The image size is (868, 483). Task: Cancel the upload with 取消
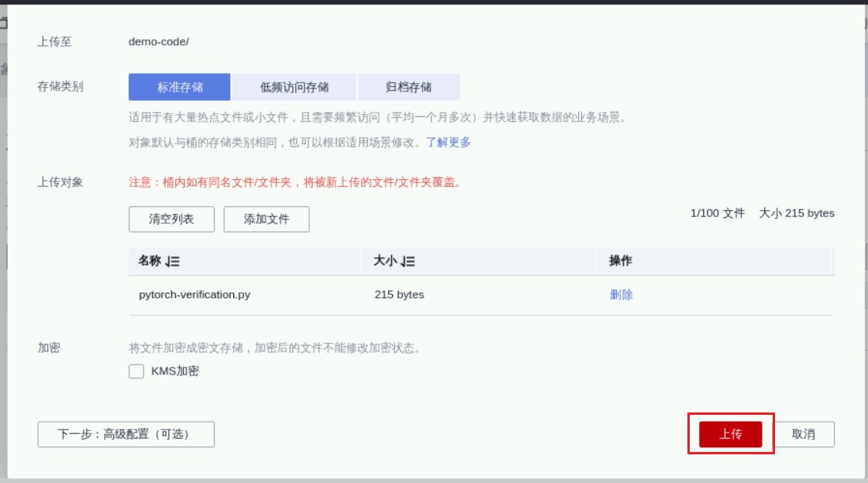point(803,435)
